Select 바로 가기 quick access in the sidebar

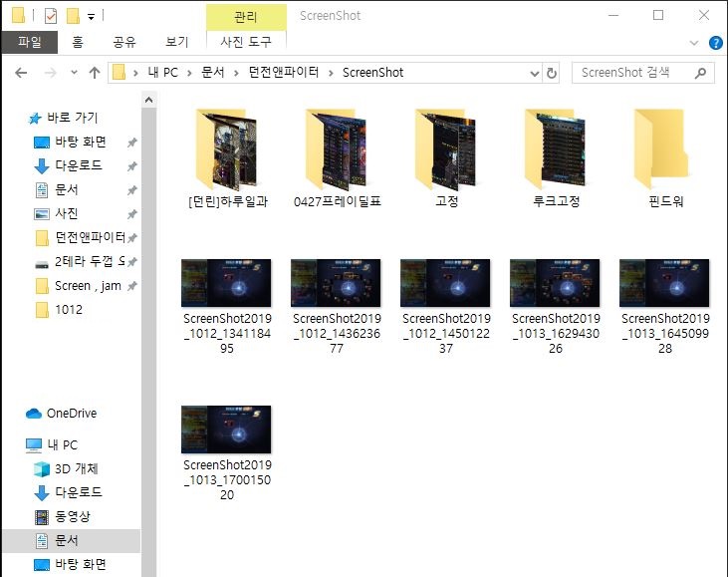[x=64, y=118]
